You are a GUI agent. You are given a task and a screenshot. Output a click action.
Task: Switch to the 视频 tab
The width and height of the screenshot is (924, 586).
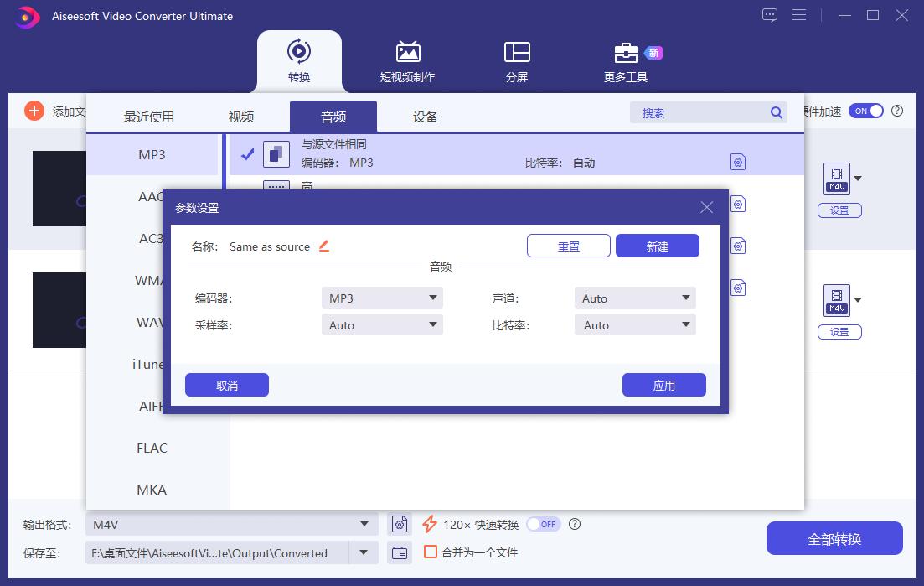point(240,117)
